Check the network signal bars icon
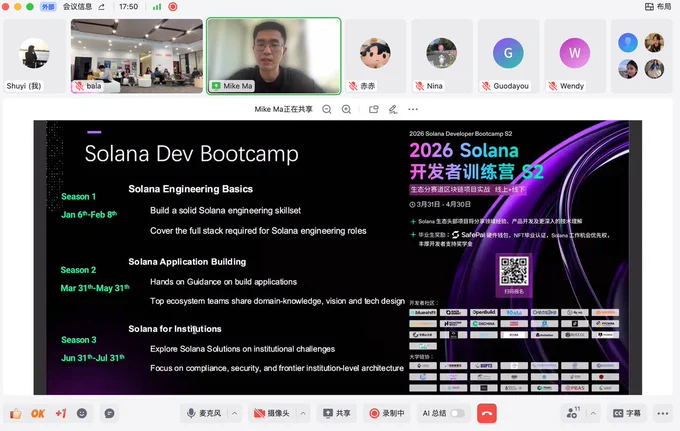 click(157, 7)
